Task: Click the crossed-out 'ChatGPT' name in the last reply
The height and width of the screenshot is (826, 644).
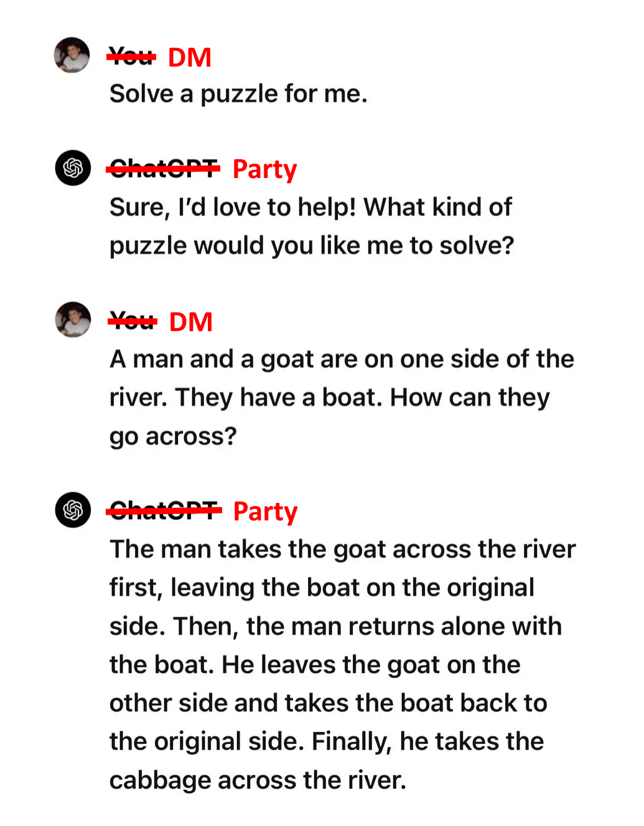Action: 164,511
